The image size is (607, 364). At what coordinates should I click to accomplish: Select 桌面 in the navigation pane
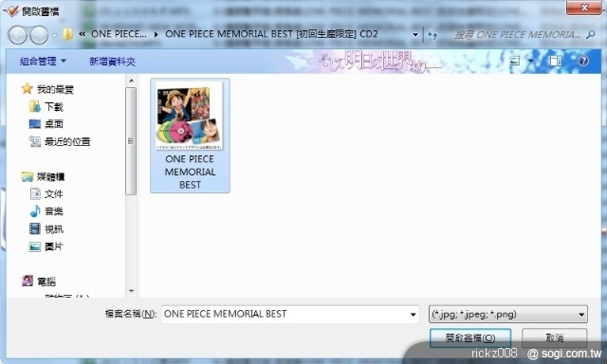click(46, 124)
